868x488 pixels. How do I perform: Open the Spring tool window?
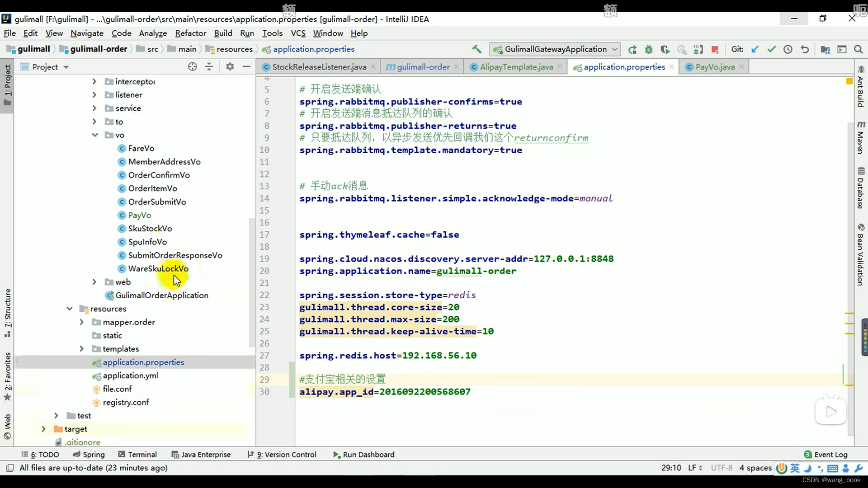(89, 455)
